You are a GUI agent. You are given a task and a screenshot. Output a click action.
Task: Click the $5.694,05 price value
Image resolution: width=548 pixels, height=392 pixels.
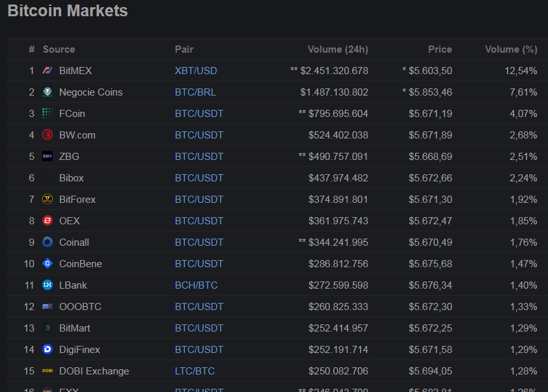[x=430, y=371]
